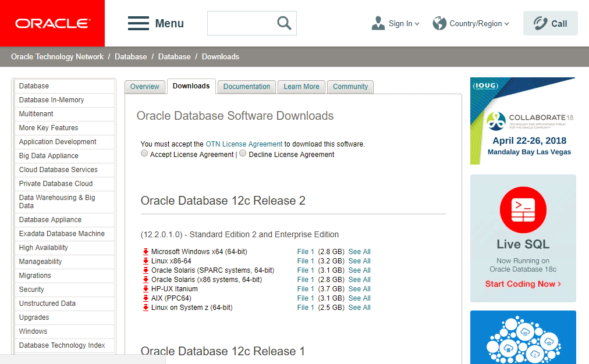Select the Downloads tab
Viewport: 589px width, 364px height.
click(x=191, y=86)
